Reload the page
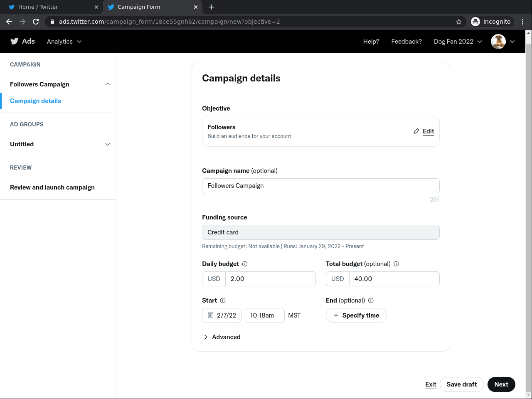Screen dimensions: 532x399 pyautogui.click(x=36, y=22)
